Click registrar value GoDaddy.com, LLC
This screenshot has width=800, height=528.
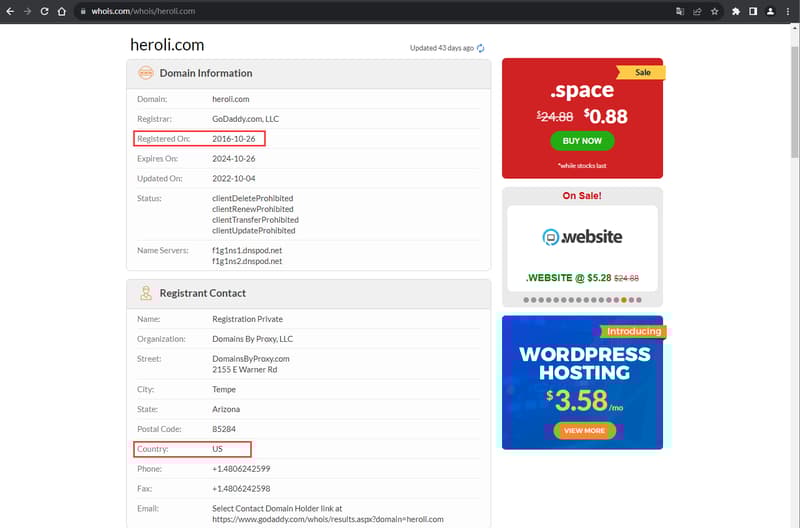pos(245,119)
